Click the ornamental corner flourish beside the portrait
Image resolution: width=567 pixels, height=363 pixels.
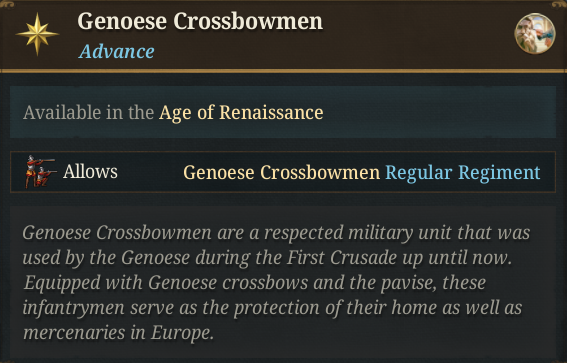[560, 4]
